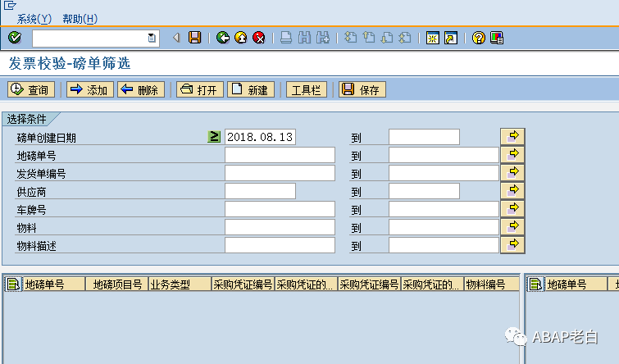Click the yellow Help question mark icon

[x=479, y=38]
